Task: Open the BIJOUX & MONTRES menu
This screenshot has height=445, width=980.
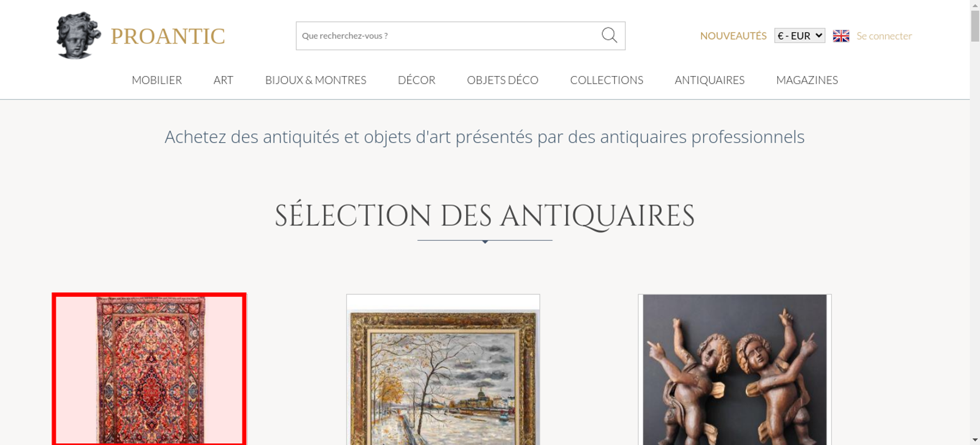Action: [x=316, y=80]
